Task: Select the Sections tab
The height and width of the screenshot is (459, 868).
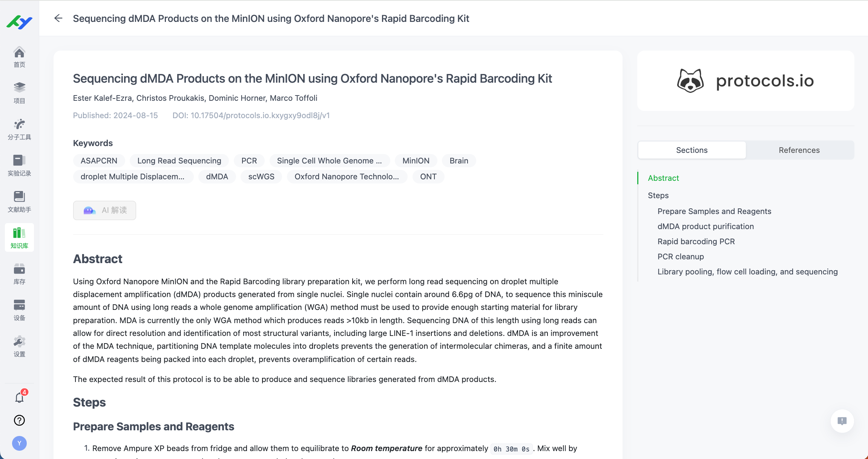Action: (x=692, y=150)
